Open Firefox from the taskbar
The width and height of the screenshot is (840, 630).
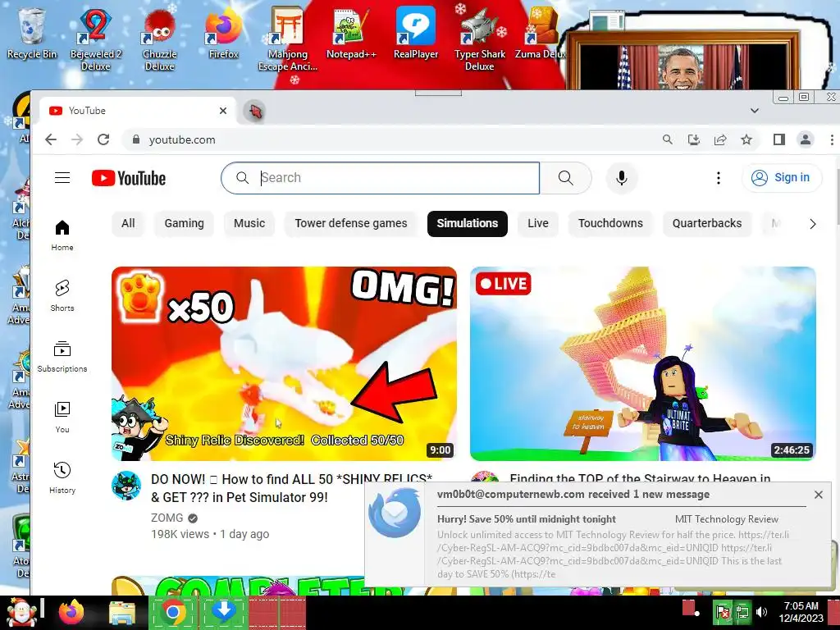[x=71, y=613]
